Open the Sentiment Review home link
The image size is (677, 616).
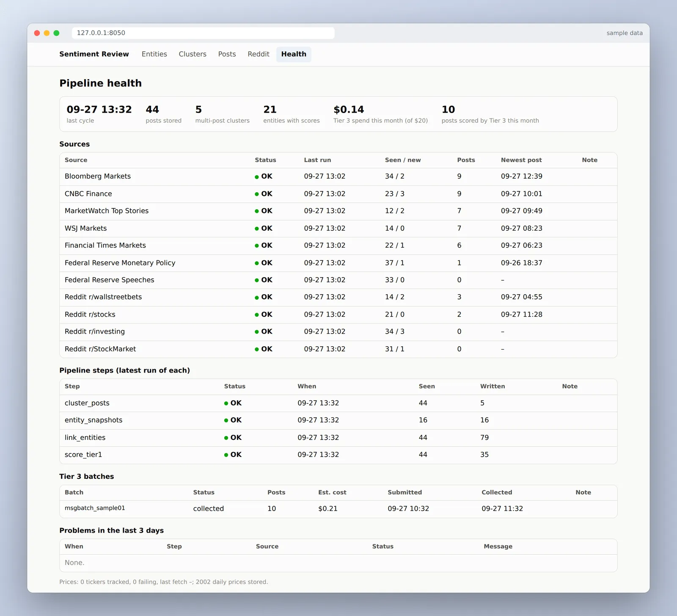tap(94, 54)
